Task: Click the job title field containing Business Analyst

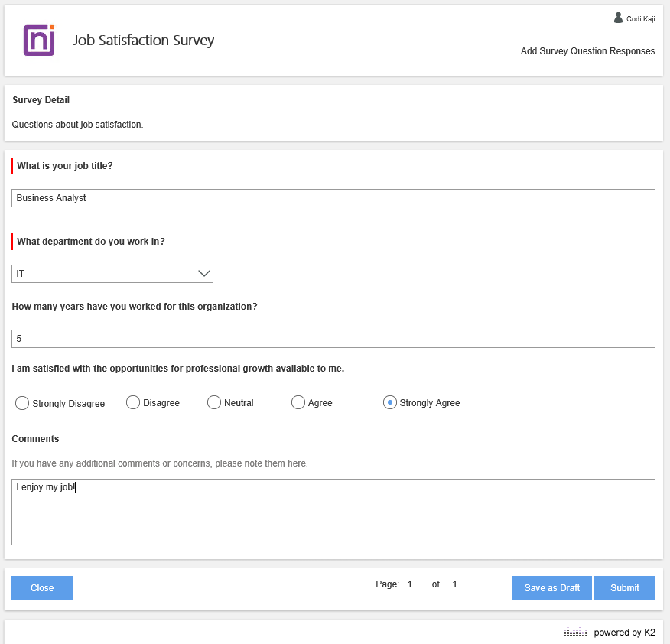Action: click(333, 197)
